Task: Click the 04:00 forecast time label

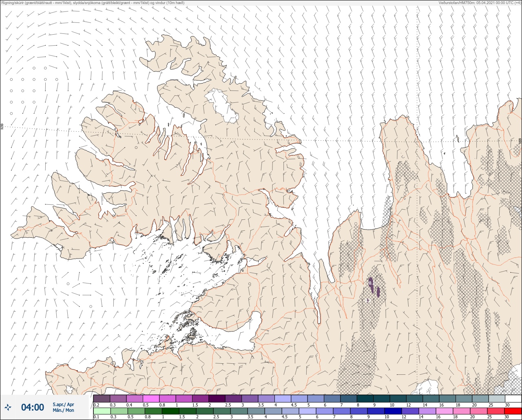Action: [32, 407]
